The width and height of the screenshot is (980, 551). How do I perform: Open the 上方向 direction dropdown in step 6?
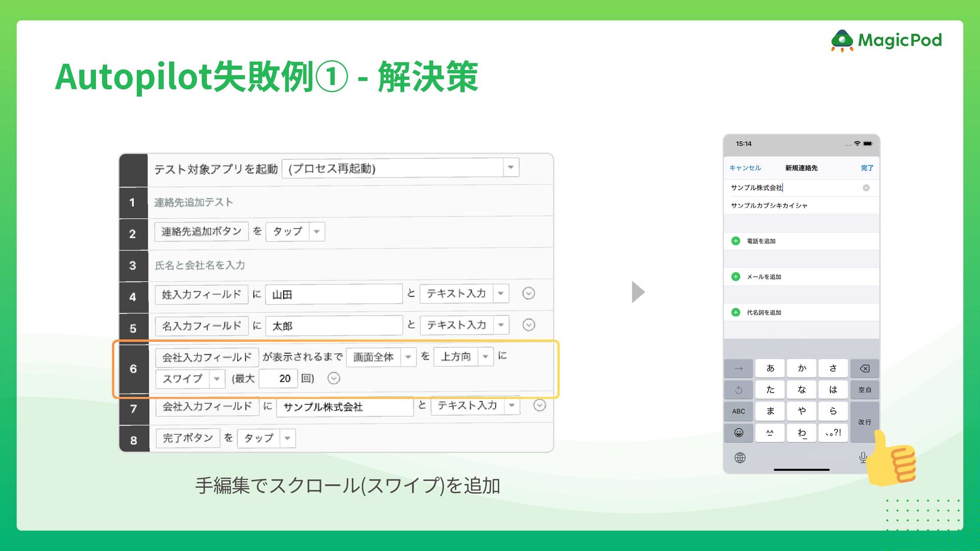coord(485,357)
